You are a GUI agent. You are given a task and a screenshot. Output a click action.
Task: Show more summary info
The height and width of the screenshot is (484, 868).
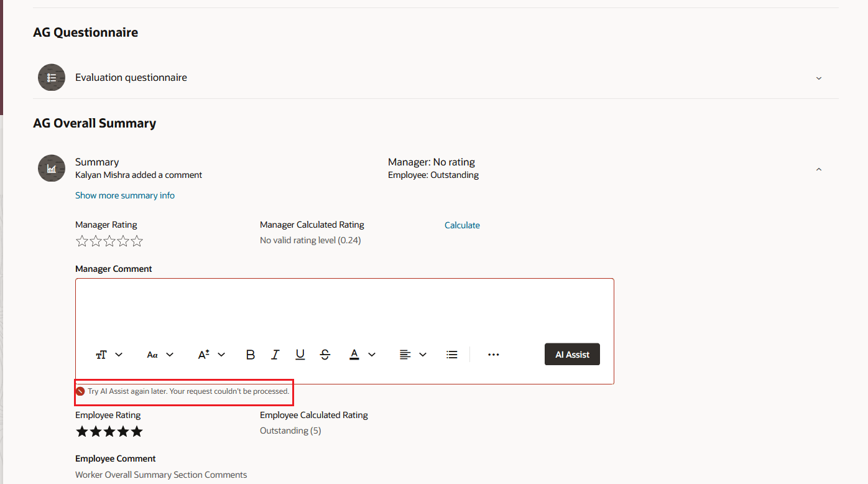125,195
